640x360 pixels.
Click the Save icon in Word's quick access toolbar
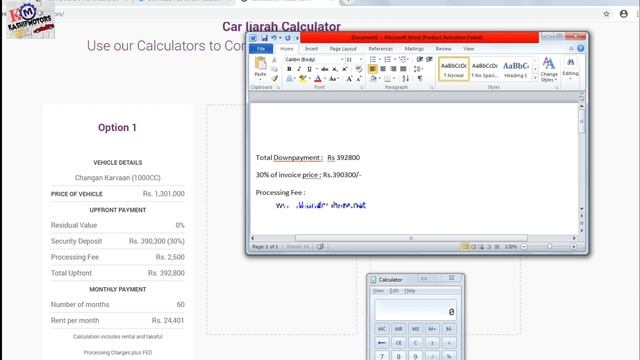(x=264, y=38)
